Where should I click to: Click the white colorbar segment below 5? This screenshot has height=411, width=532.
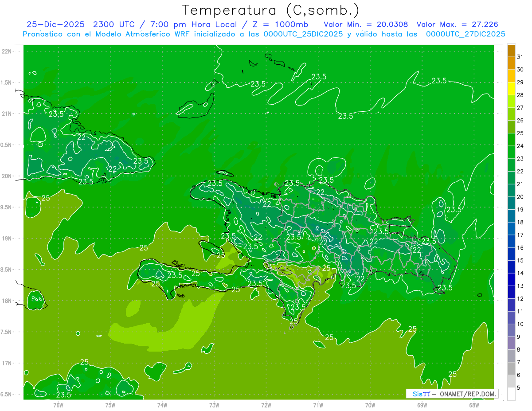tap(511, 394)
